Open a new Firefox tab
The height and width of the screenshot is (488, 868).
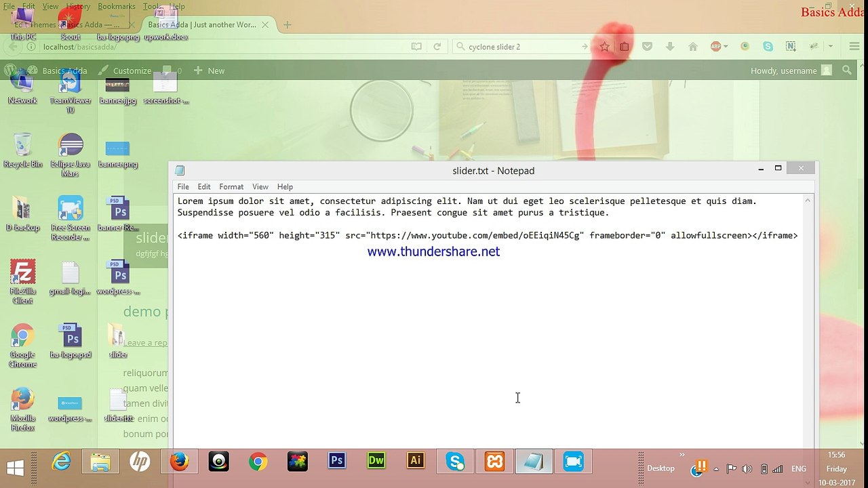pos(288,25)
